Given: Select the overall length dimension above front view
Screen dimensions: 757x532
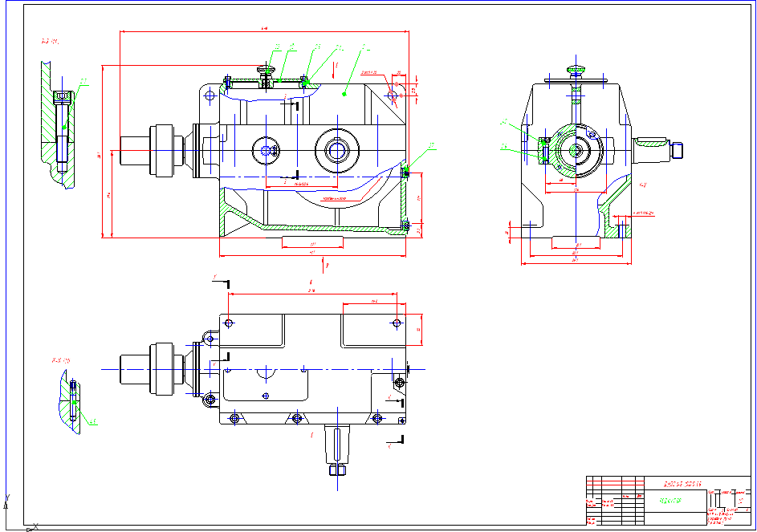Looking at the screenshot, I should [x=264, y=33].
